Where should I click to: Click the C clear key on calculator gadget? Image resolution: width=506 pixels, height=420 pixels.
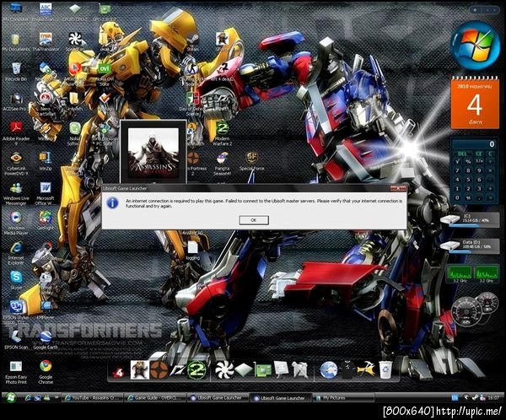coord(490,153)
